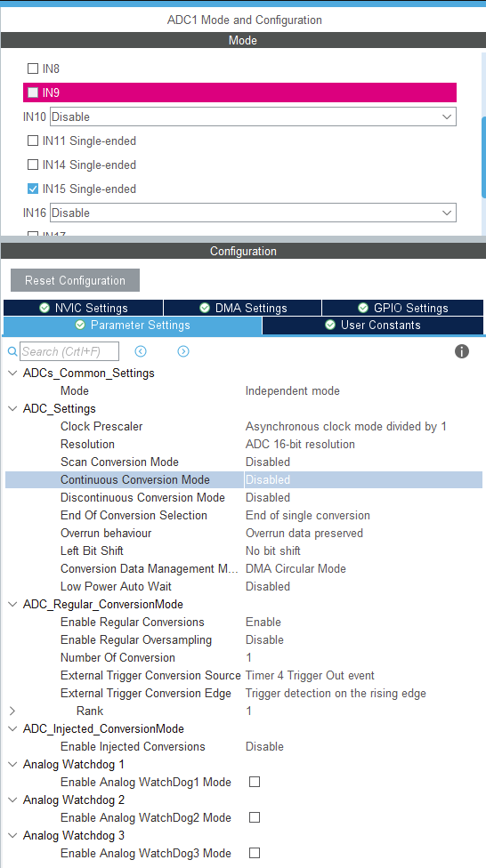
Task: Click the Mode panel vertical scrollbar
Action: pos(484,157)
